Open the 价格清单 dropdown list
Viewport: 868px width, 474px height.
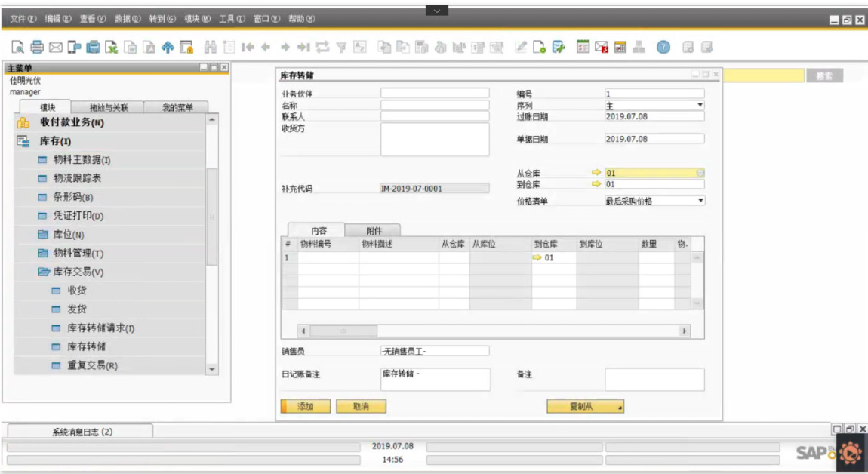tap(700, 201)
